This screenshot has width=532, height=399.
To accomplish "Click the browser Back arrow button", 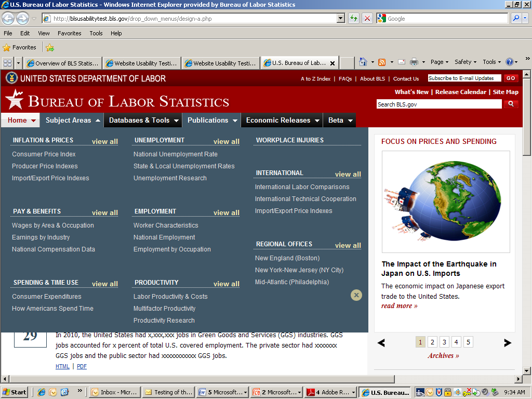I will point(8,18).
